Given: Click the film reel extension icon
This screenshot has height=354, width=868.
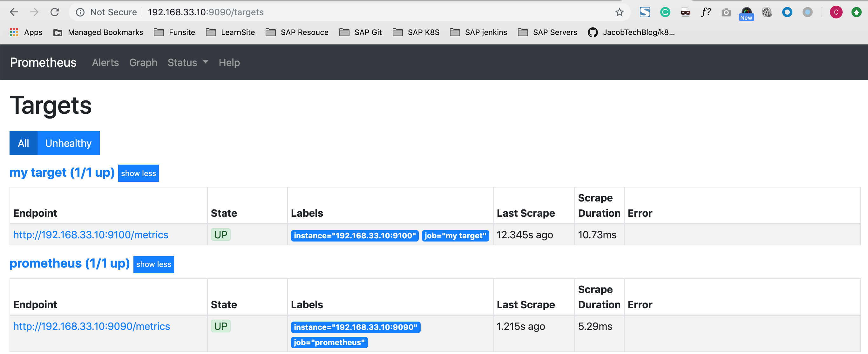Looking at the screenshot, I should pos(767,12).
